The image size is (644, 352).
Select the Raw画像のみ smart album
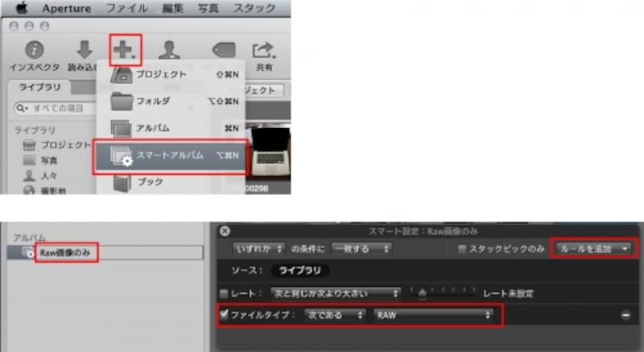point(64,253)
